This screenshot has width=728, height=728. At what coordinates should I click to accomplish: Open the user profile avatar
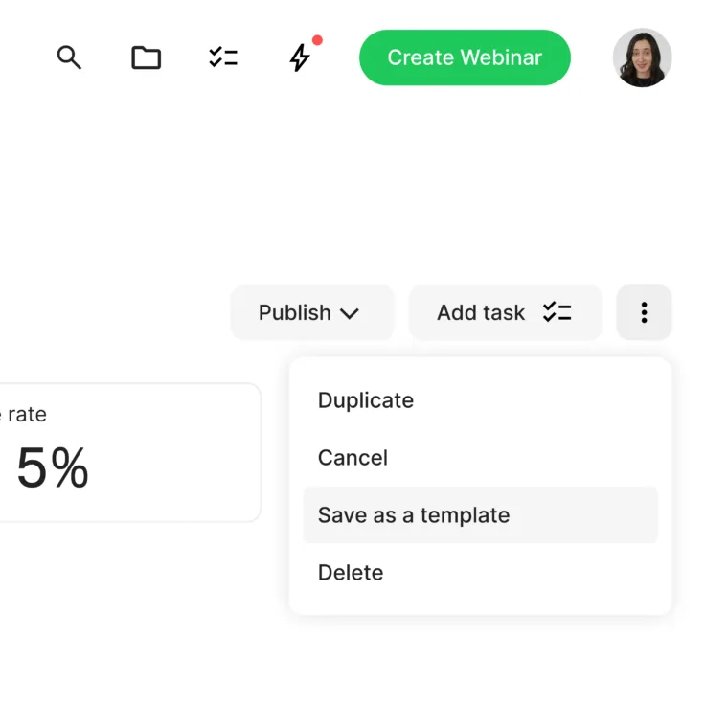coord(642,57)
